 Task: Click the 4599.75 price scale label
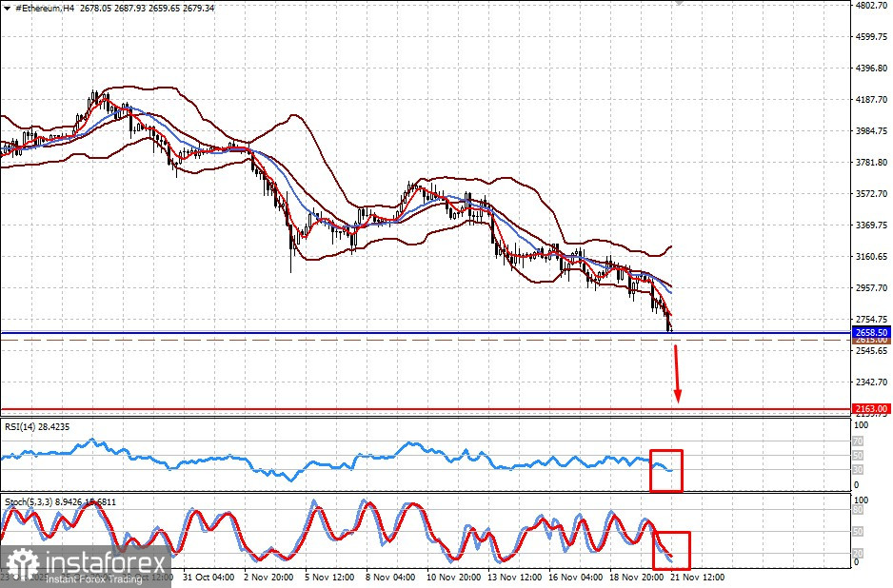871,36
